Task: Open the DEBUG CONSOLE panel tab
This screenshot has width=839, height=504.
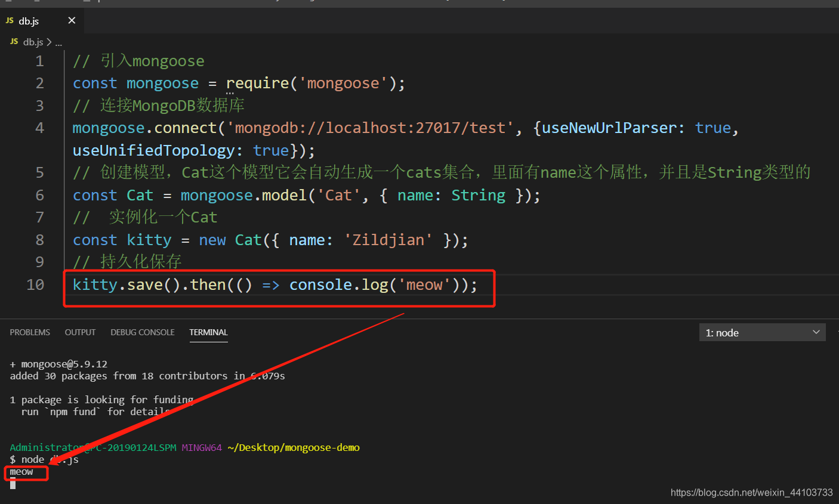Action: [x=143, y=332]
